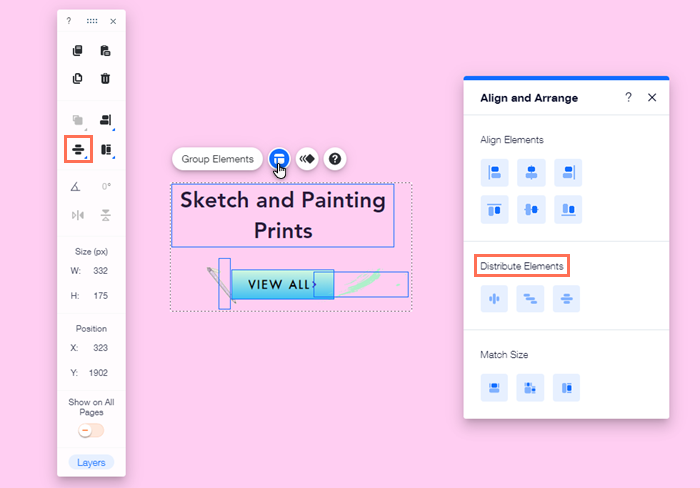The width and height of the screenshot is (700, 488).
Task: Align elements to the left
Action: 494,172
